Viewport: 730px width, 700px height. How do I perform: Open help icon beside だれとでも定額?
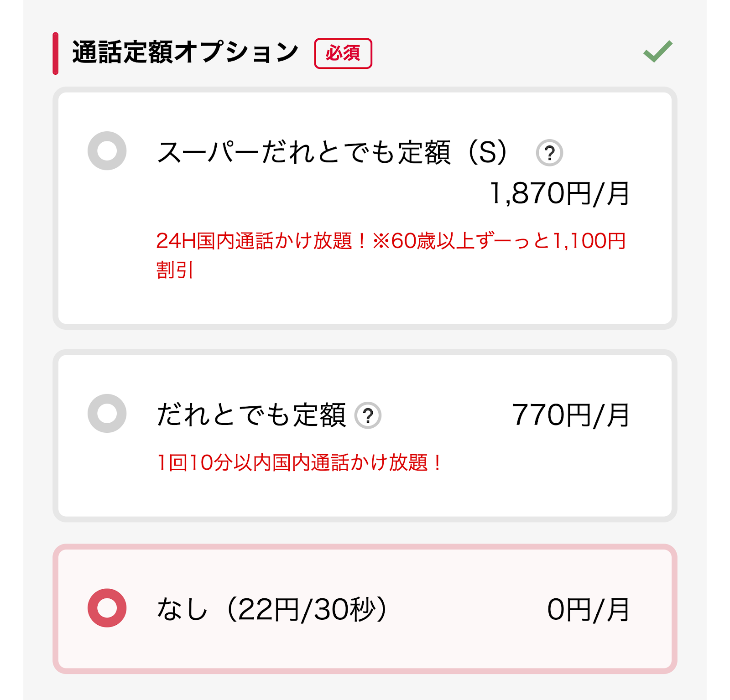coord(368,415)
